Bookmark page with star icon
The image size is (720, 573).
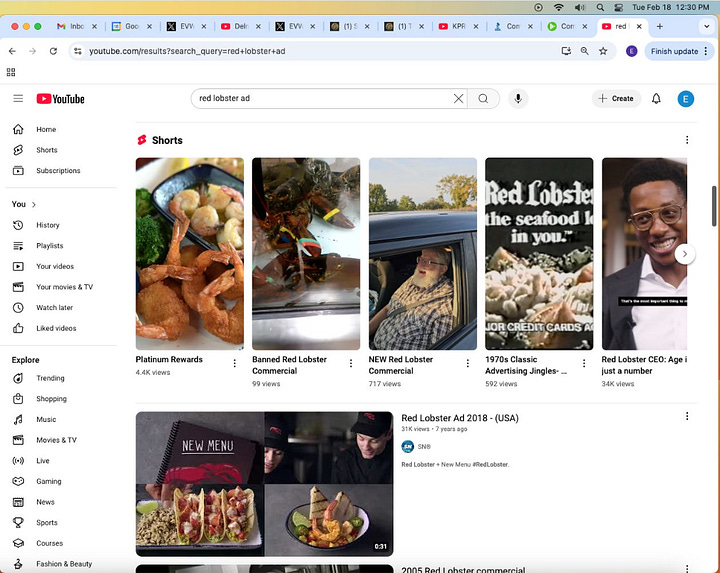click(603, 51)
